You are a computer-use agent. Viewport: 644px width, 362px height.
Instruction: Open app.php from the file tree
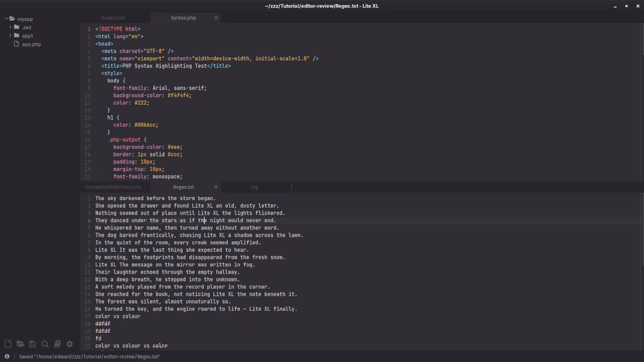(x=31, y=44)
